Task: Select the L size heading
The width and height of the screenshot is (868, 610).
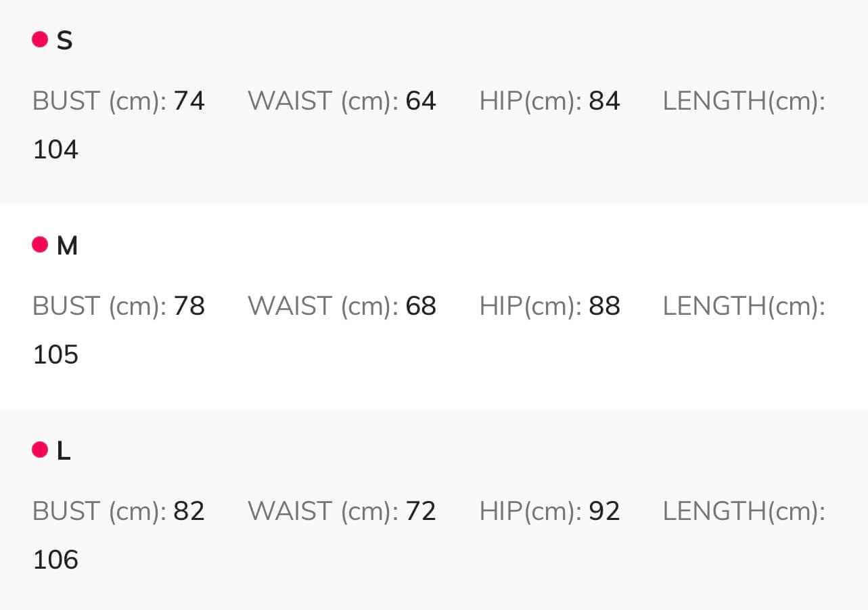Action: click(x=64, y=452)
